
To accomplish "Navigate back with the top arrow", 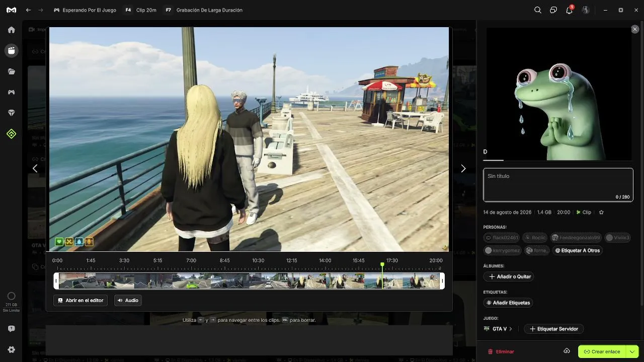I will click(x=29, y=10).
